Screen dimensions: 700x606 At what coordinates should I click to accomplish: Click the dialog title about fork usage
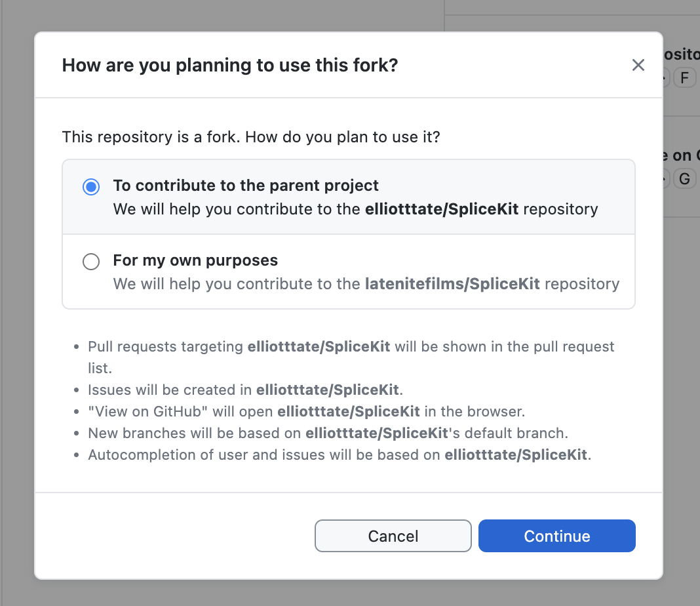(x=229, y=65)
